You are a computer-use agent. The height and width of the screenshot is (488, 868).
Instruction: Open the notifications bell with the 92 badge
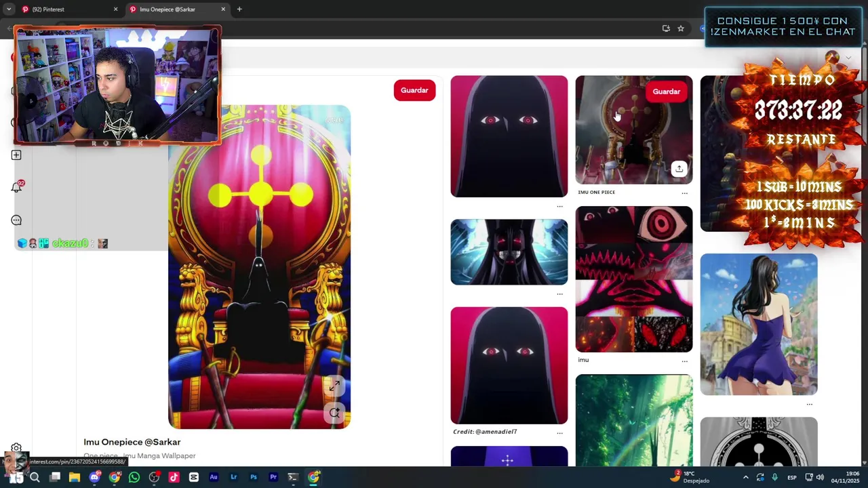click(16, 187)
